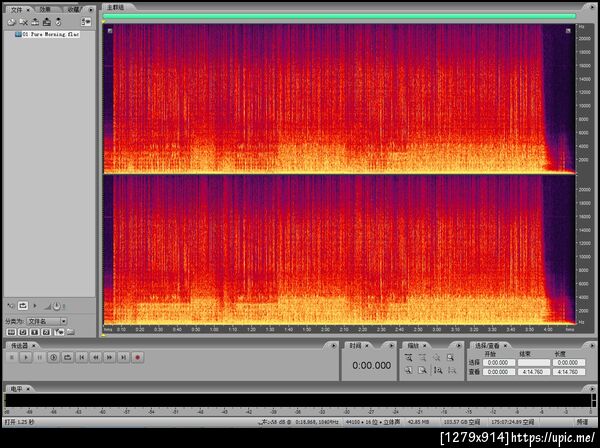
Task: Switch to the 主群组 tab
Action: point(115,7)
